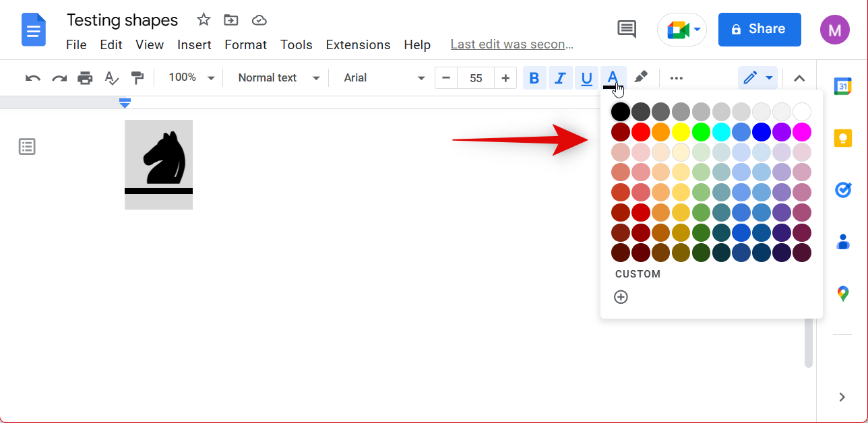868x423 pixels.
Task: Pick the bright green swatch
Action: coord(702,132)
